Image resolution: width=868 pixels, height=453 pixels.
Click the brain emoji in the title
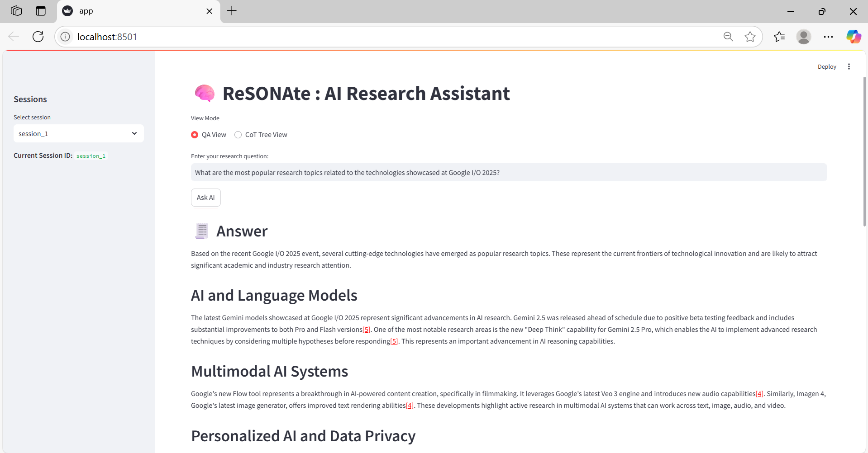tap(205, 94)
